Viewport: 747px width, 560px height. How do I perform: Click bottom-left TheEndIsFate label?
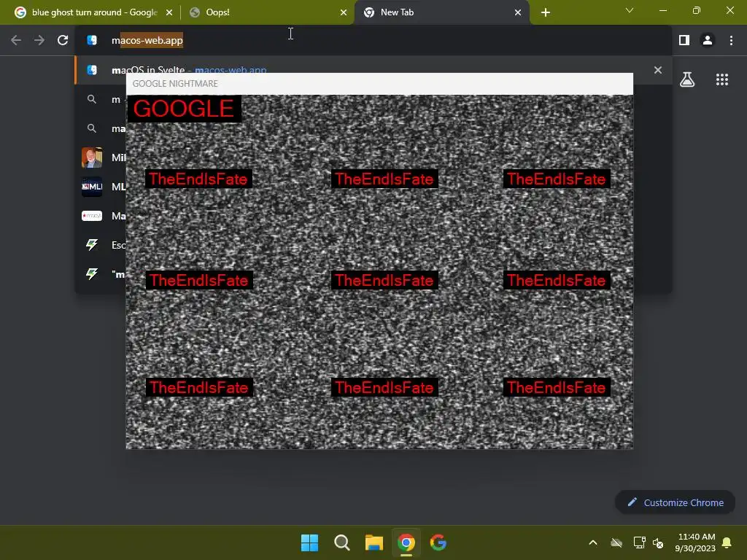click(x=198, y=387)
